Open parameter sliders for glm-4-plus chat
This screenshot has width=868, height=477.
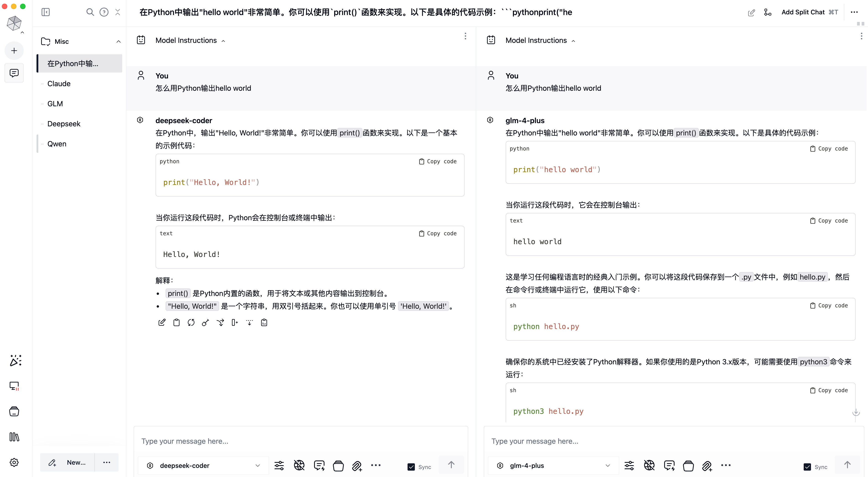click(x=629, y=466)
